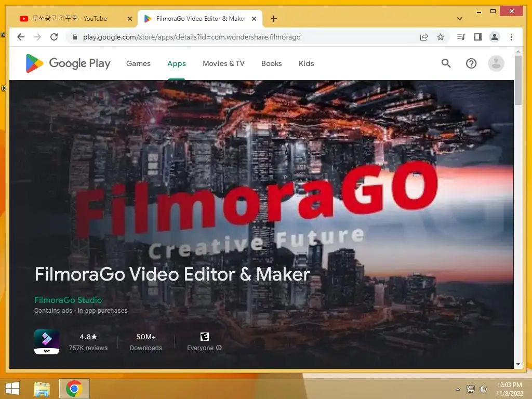Open the Google Play help icon
The width and height of the screenshot is (532, 399).
point(471,63)
